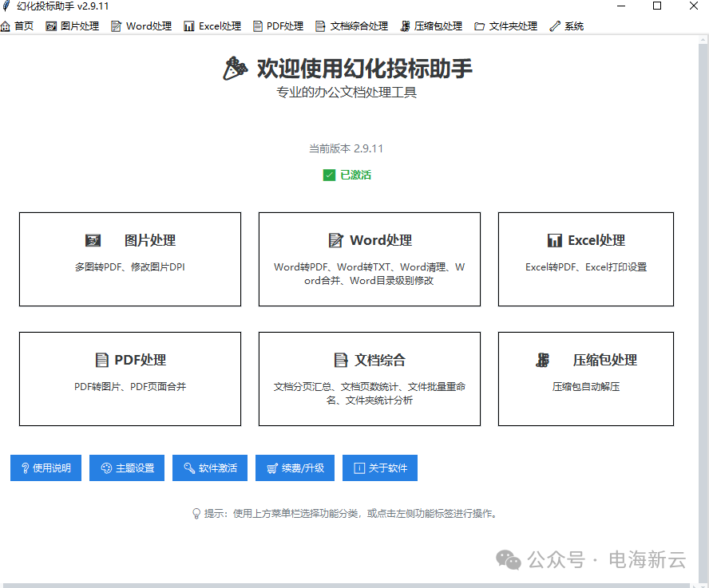Image resolution: width=709 pixels, height=588 pixels.
Task: Click the 续费/升级 button
Action: click(x=295, y=468)
